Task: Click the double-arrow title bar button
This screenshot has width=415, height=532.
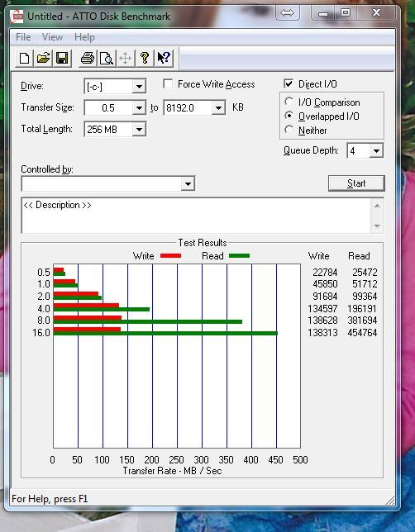Action: [288, 13]
